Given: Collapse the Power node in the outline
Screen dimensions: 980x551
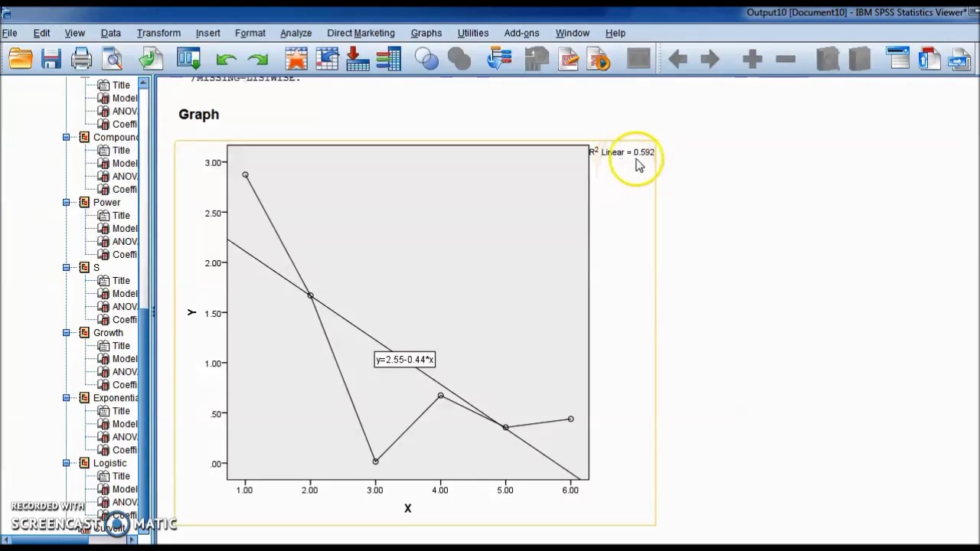Looking at the screenshot, I should tap(67, 203).
